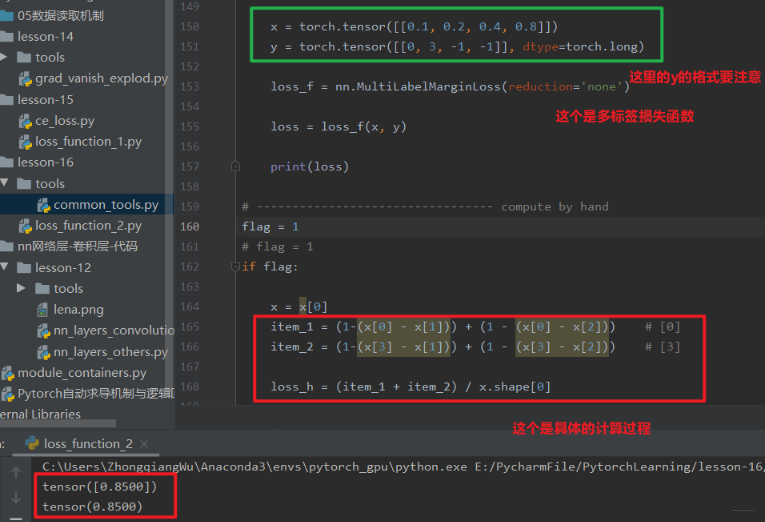Image resolution: width=765 pixels, height=522 pixels.
Task: Collapse tools folder under lesson-16
Action: [4, 183]
